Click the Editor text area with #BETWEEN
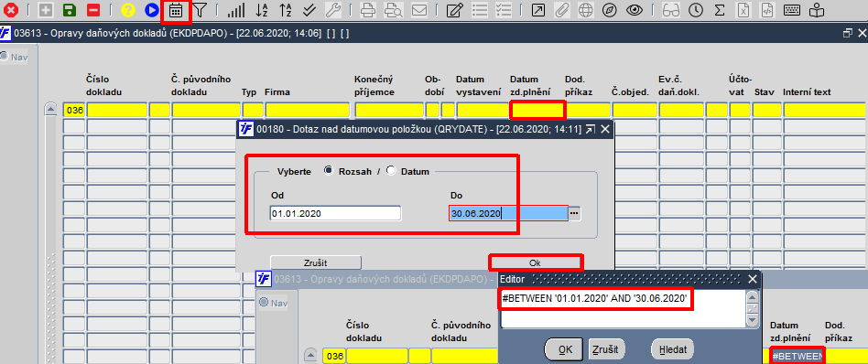The height and width of the screenshot is (364, 868). [624, 308]
